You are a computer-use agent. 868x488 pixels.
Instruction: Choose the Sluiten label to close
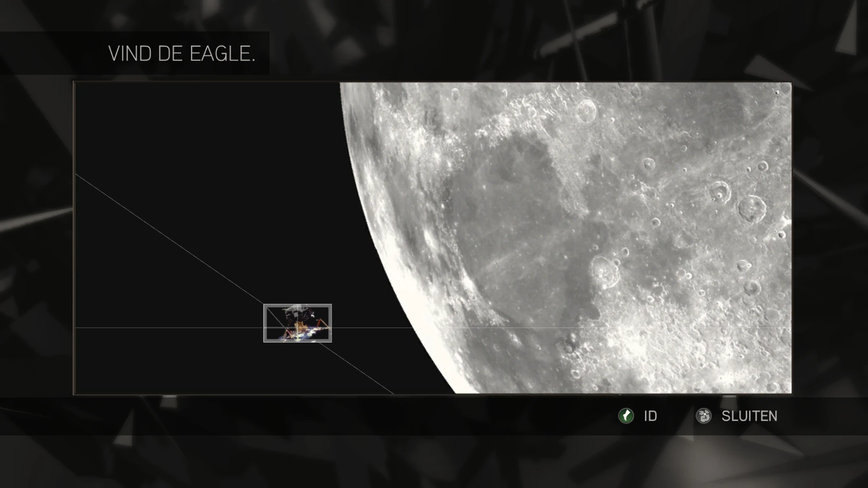749,416
